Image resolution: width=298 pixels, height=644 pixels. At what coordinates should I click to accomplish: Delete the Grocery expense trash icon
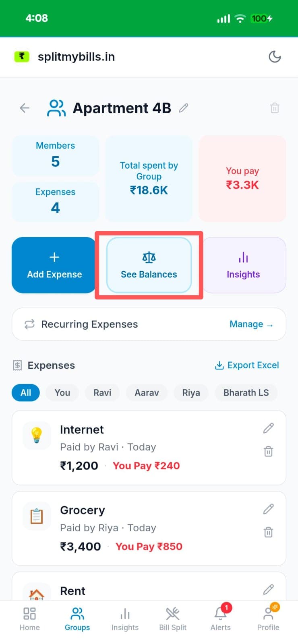[269, 532]
